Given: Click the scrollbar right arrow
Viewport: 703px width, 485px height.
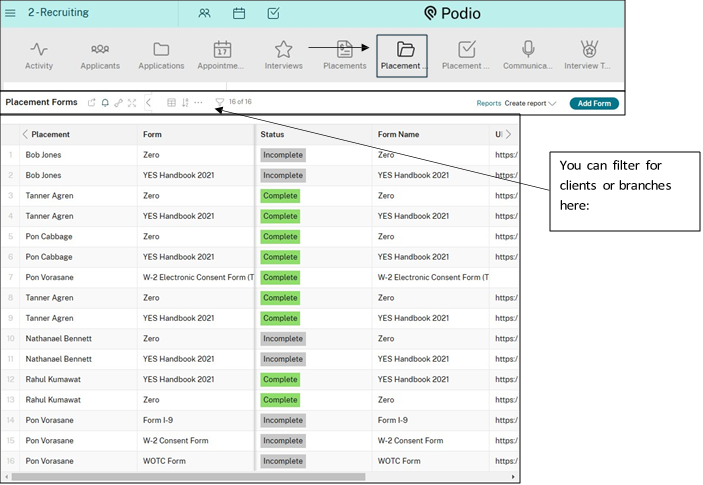Looking at the screenshot, I should coord(513,477).
